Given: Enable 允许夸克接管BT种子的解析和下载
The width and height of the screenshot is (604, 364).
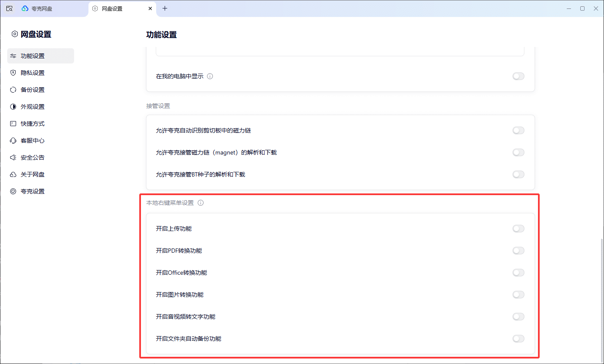Looking at the screenshot, I should (x=518, y=174).
